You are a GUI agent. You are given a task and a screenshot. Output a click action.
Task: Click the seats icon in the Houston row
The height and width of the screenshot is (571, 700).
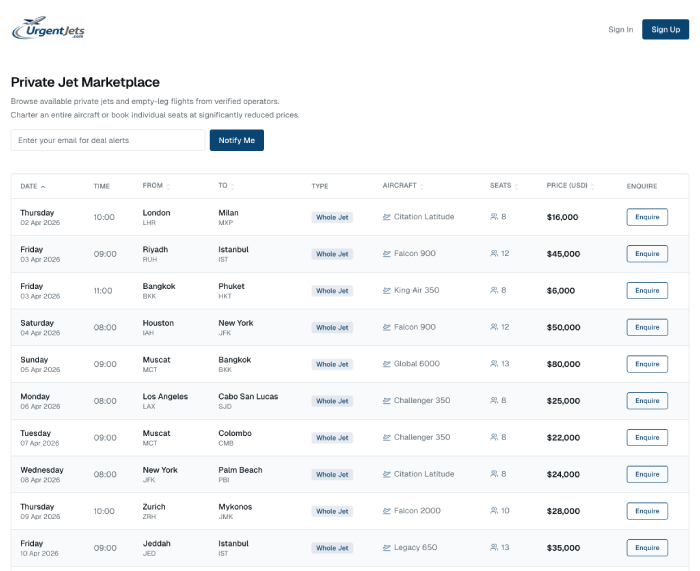pyautogui.click(x=494, y=327)
